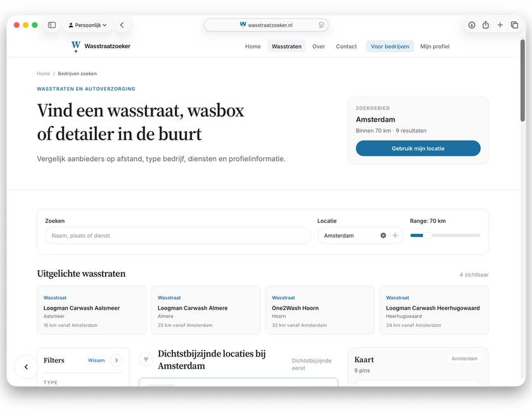Click the share icon in the Safari toolbar
Screen dimensions: 532x415
486,25
